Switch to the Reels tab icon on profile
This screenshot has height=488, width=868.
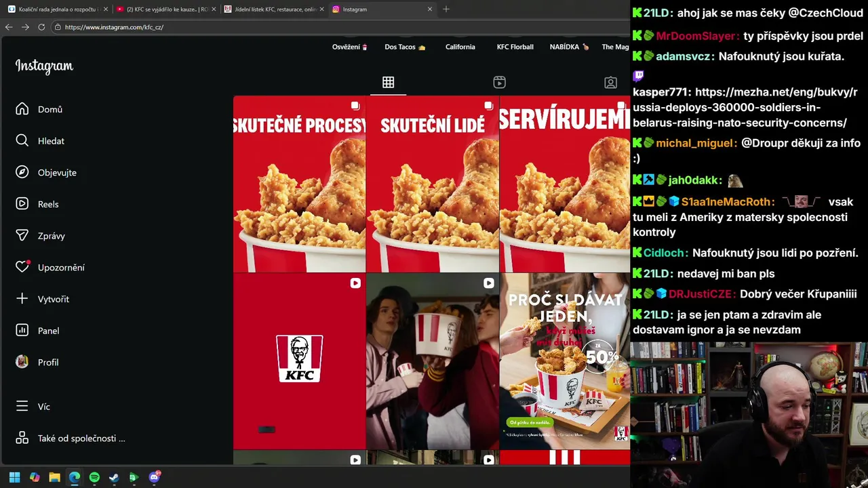(x=499, y=82)
